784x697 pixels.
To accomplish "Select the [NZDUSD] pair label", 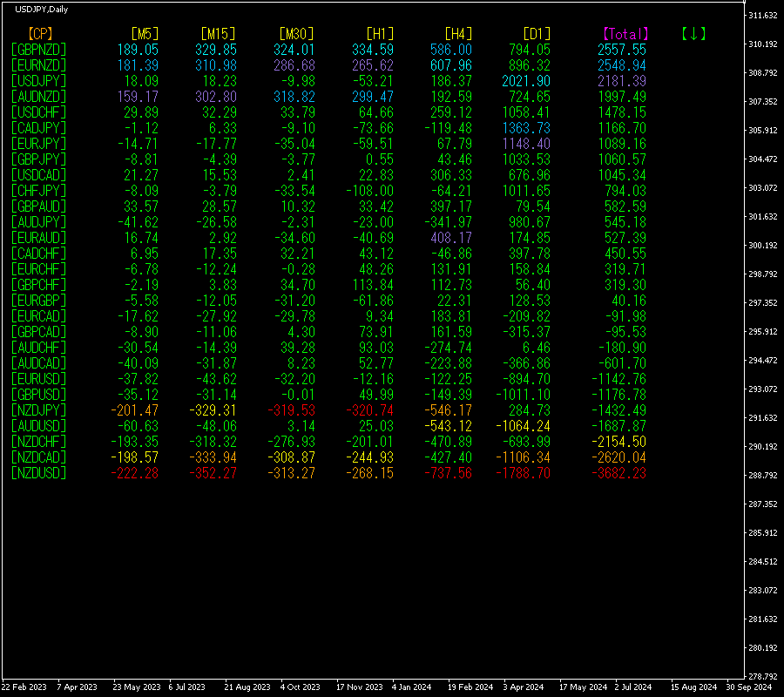I will [x=38, y=473].
